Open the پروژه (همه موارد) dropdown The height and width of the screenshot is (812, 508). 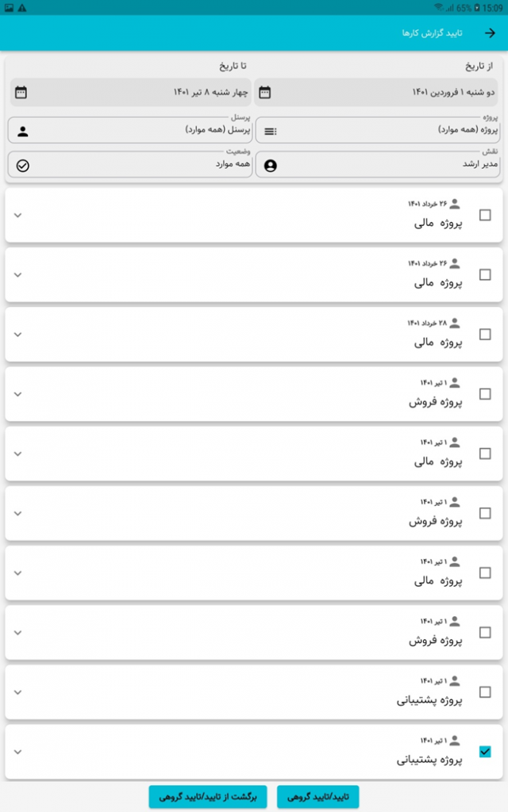pyautogui.click(x=378, y=130)
